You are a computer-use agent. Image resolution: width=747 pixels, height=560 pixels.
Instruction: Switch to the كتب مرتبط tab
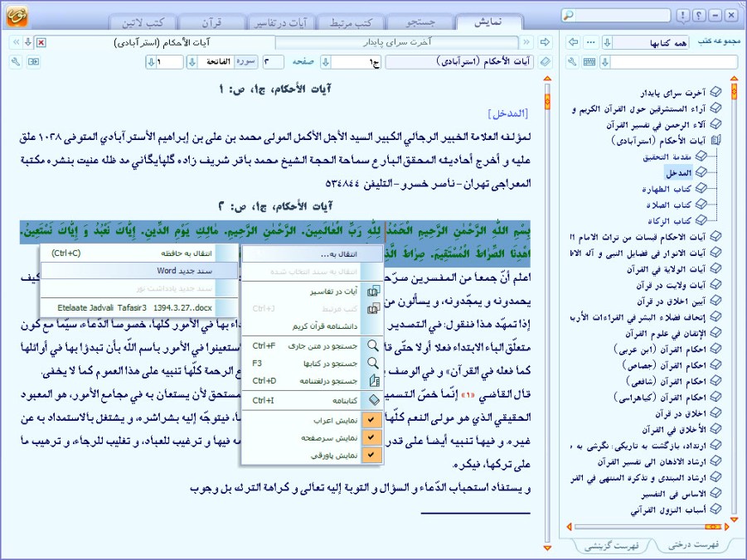351,22
